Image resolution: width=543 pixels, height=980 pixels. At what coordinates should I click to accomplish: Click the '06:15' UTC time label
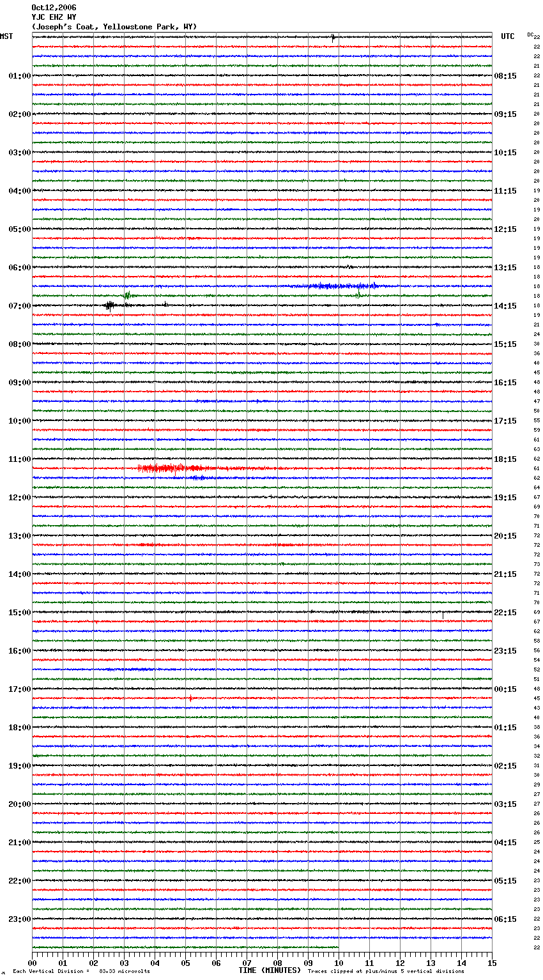click(x=505, y=919)
